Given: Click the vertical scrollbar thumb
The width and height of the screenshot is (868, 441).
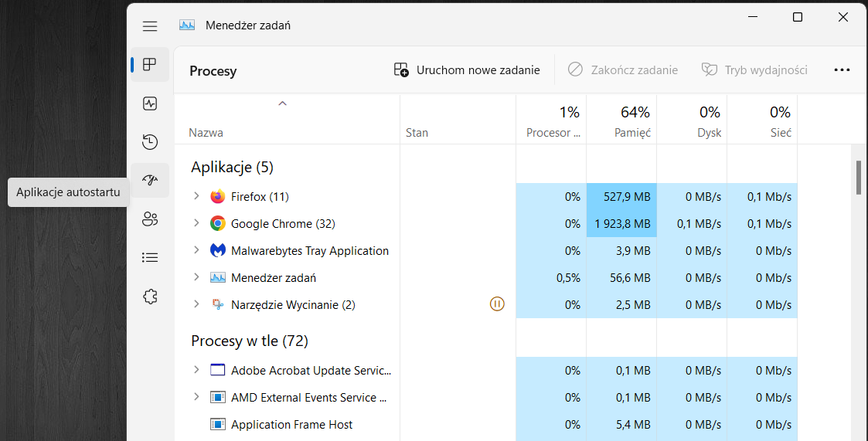Looking at the screenshot, I should [858, 177].
